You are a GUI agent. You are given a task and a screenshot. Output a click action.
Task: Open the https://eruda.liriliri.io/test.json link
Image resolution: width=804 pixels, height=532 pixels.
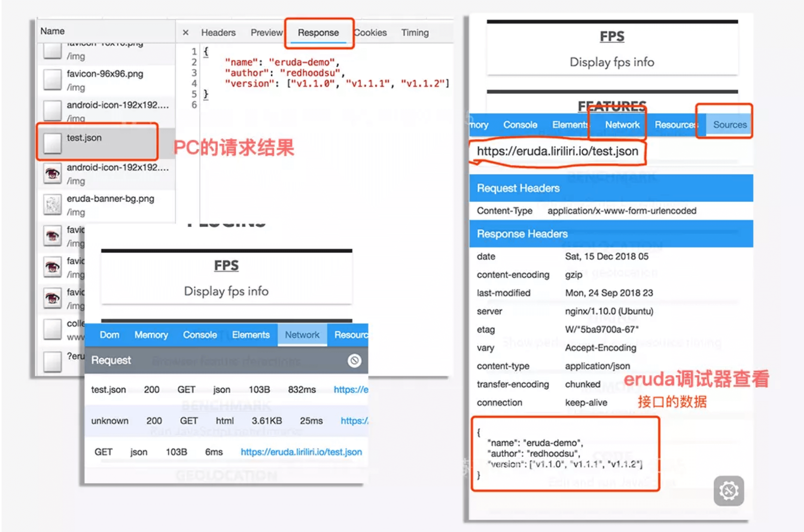click(x=301, y=452)
